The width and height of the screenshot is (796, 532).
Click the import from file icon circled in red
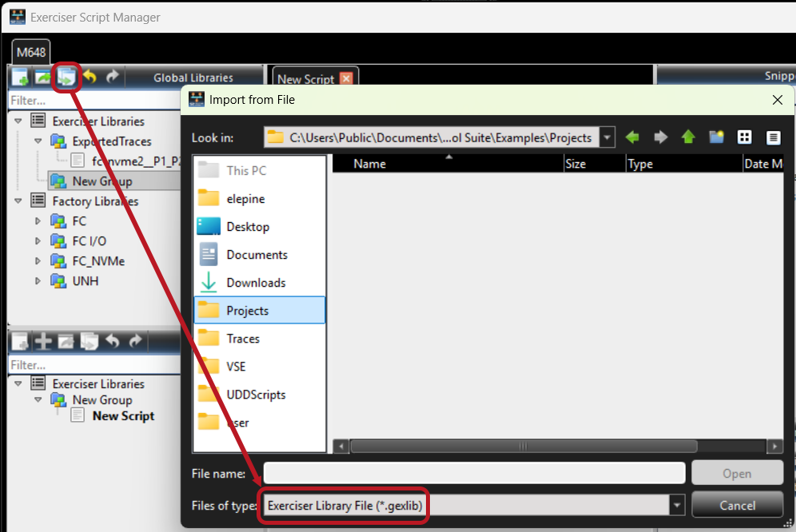[x=66, y=77]
